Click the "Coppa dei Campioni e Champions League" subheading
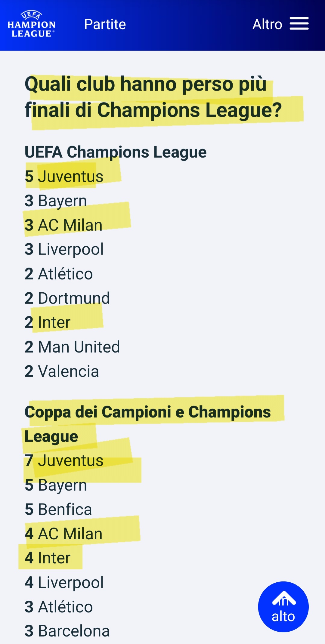The width and height of the screenshot is (325, 644). pyautogui.click(x=147, y=424)
